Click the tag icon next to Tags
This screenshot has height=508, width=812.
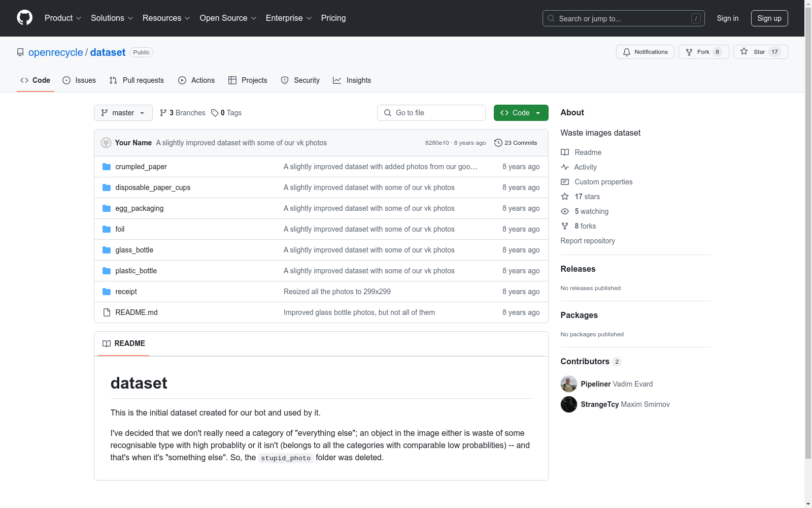coord(215,113)
